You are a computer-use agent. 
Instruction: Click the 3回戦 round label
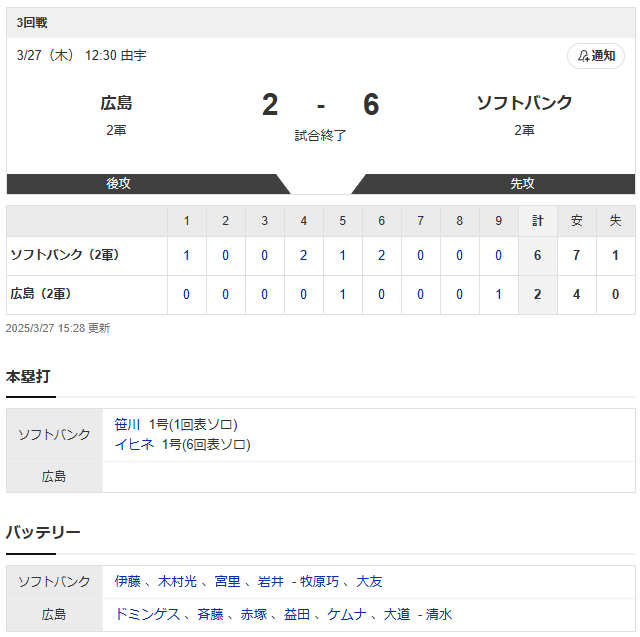tap(32, 23)
